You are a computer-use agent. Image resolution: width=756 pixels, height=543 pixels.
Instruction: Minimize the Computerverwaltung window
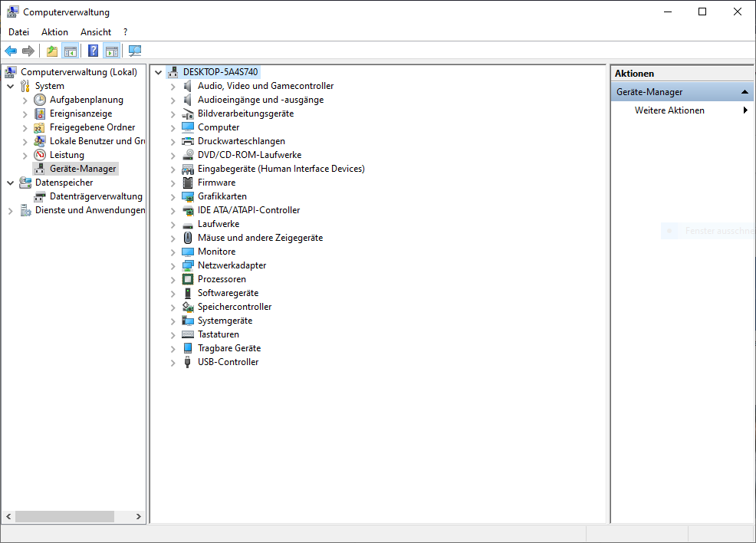tap(668, 12)
